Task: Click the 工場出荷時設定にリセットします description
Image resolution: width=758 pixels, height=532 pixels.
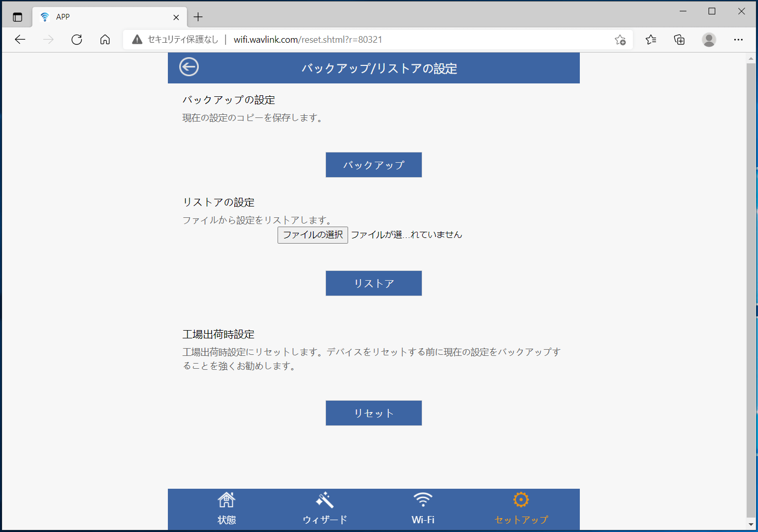Action: 371,359
